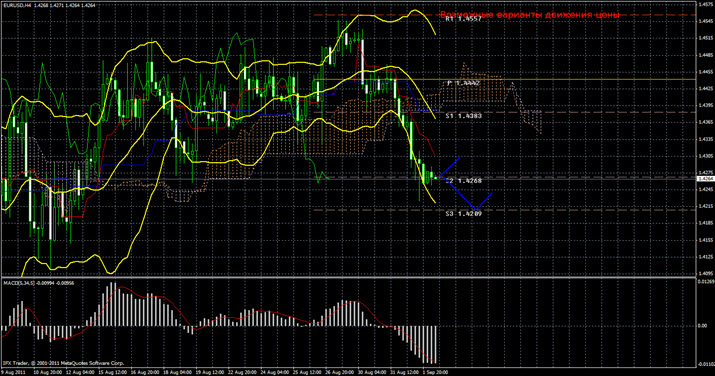Select the blue forecast arrow bottom vertex
The image size is (715, 376).
click(476, 209)
